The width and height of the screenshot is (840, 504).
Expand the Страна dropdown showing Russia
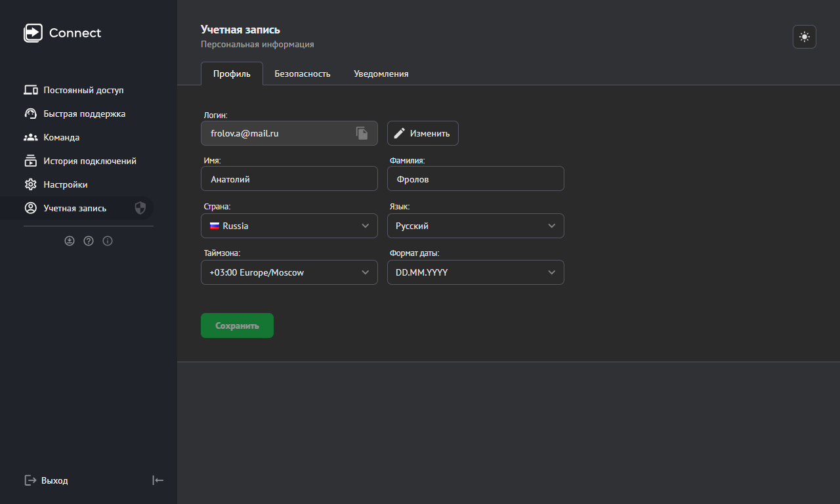(289, 226)
